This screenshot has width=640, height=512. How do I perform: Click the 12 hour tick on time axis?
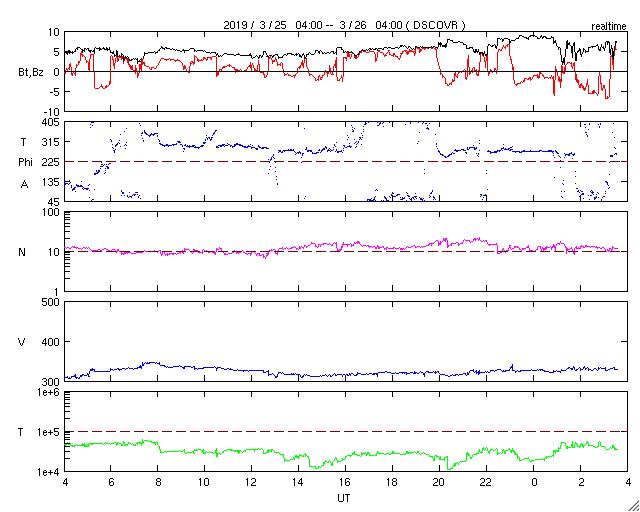click(251, 481)
